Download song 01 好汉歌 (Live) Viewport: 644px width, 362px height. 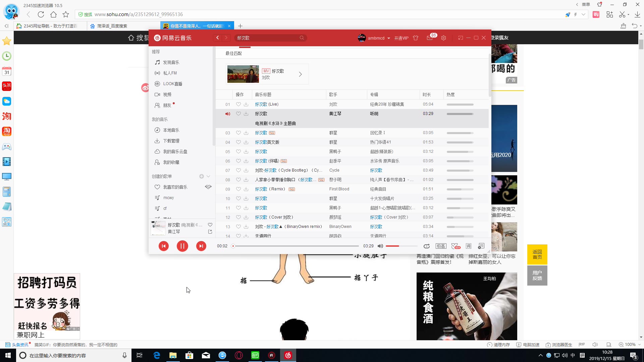pos(246,104)
